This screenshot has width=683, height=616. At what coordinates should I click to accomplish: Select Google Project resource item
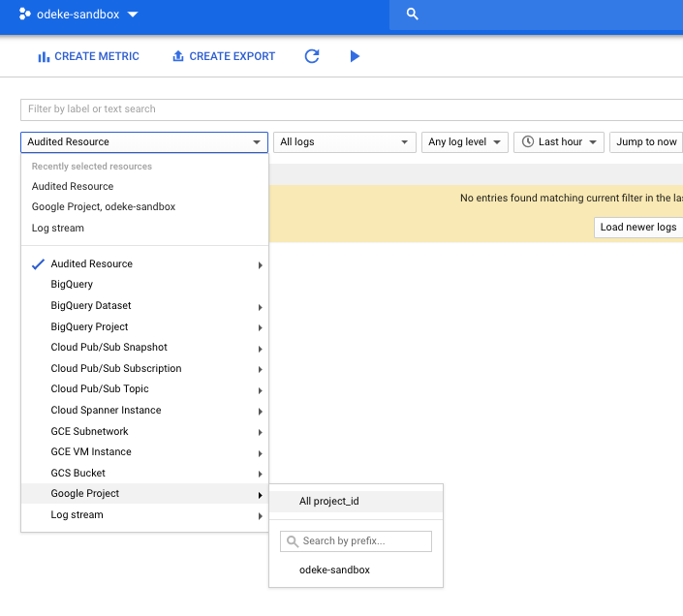[x=144, y=494]
